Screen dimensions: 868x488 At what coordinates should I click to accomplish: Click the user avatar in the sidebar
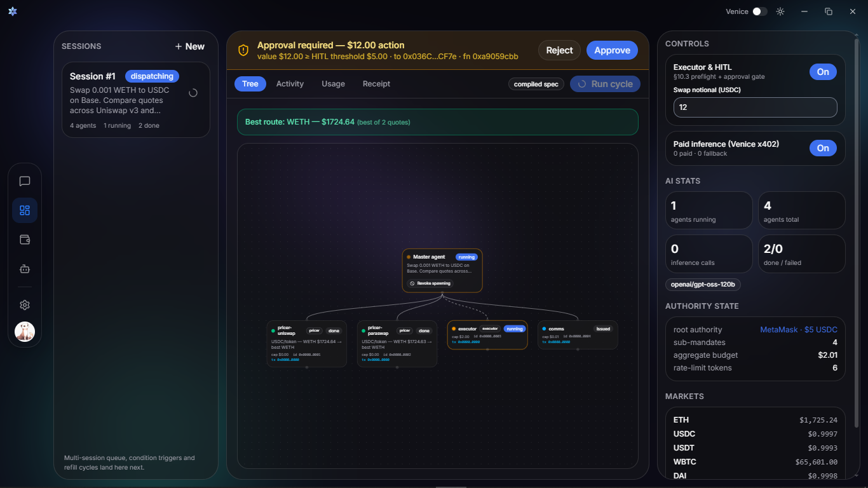(x=25, y=332)
